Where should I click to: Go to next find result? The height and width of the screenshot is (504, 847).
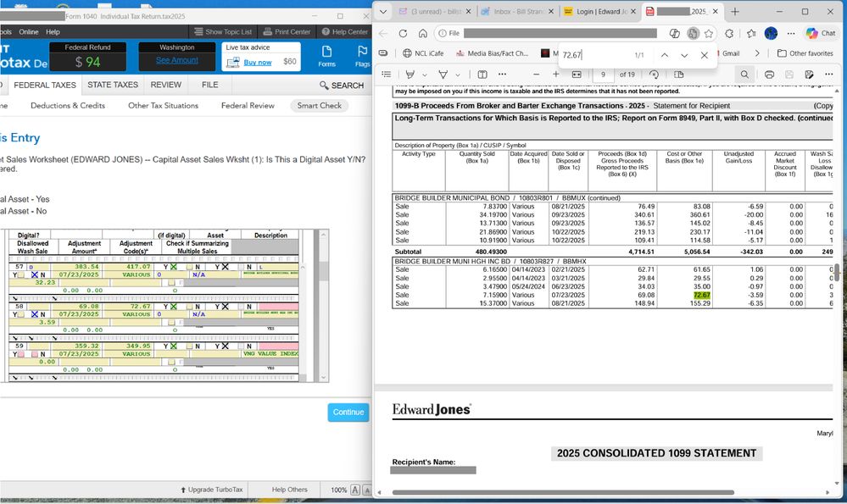684,55
